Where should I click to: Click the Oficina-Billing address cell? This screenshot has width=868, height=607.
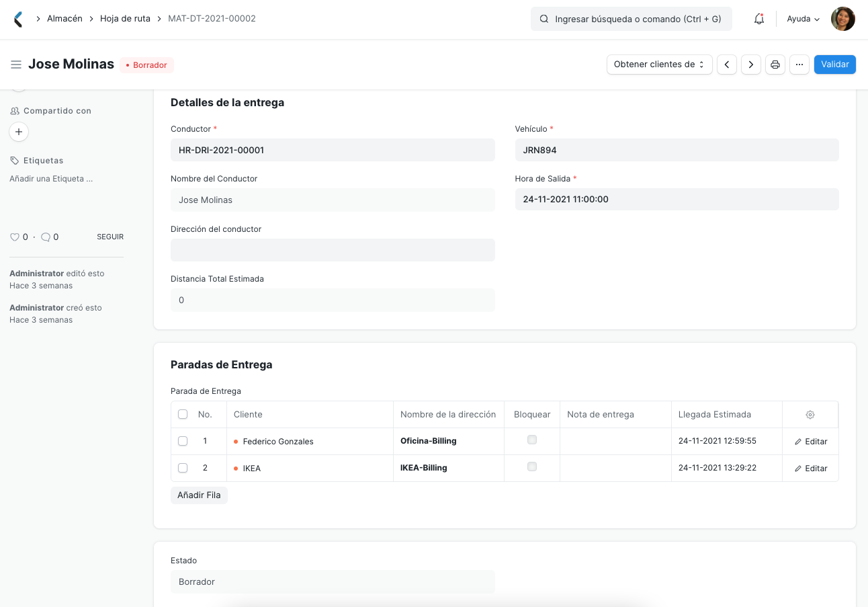tap(449, 442)
